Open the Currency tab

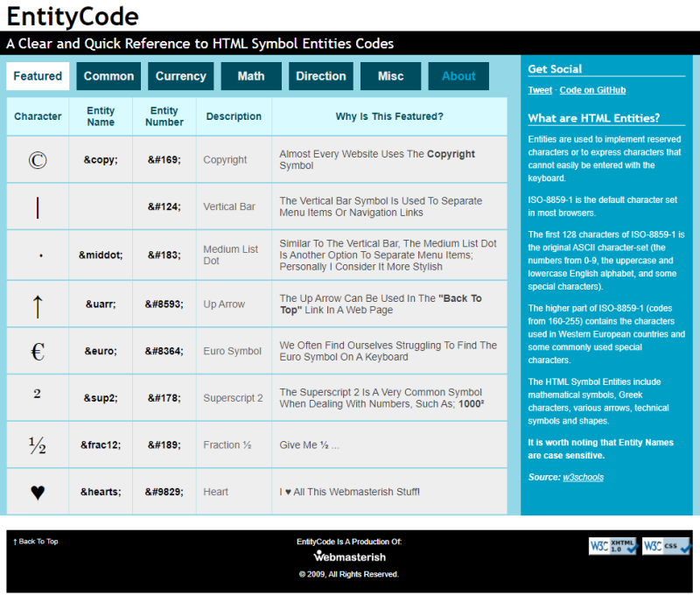click(x=180, y=76)
